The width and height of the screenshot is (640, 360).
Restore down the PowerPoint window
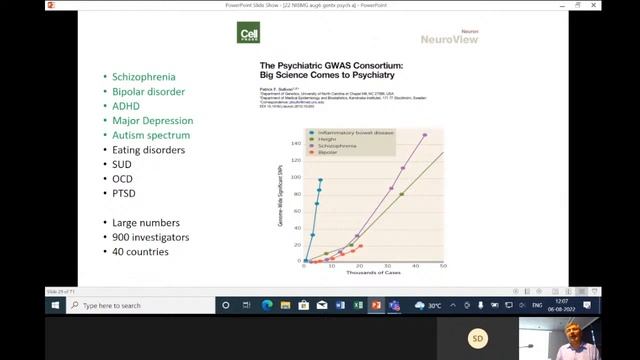coord(578,5)
